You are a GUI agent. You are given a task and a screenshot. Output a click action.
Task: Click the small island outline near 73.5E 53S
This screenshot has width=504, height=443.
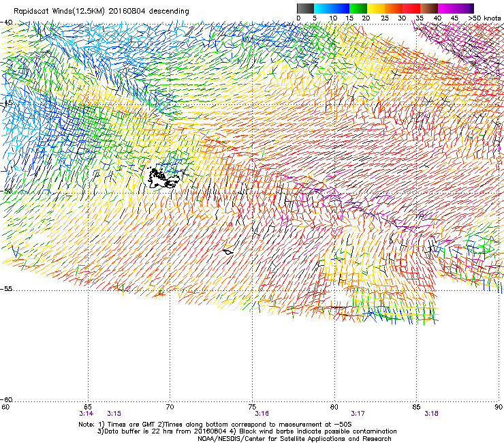point(228,252)
